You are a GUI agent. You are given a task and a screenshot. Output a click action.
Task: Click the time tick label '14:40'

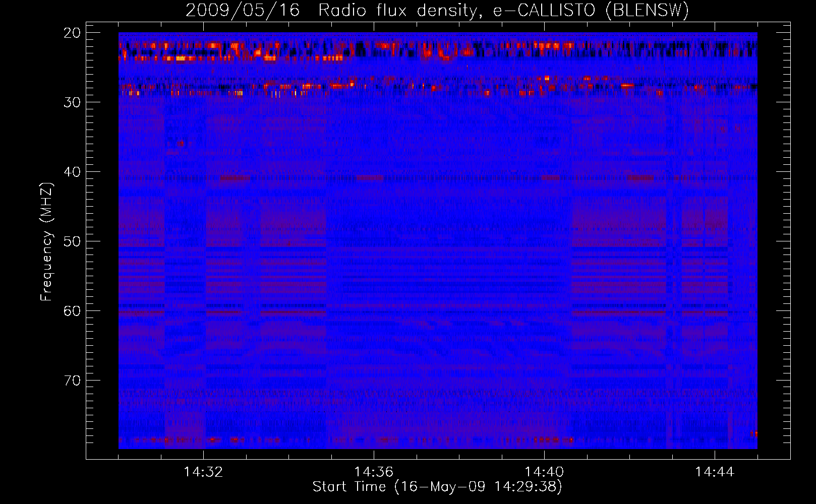(544, 472)
